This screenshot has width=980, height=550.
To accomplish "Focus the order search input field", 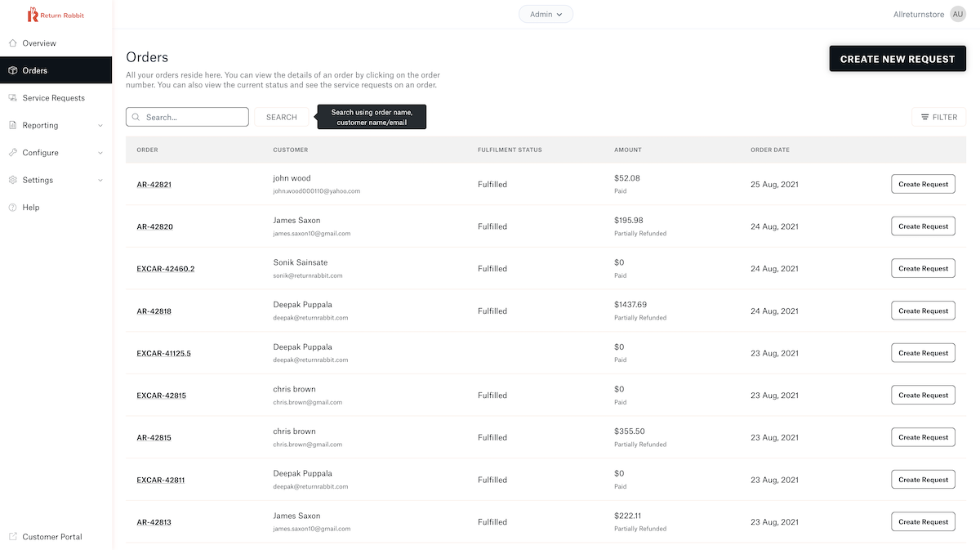I will click(x=187, y=117).
